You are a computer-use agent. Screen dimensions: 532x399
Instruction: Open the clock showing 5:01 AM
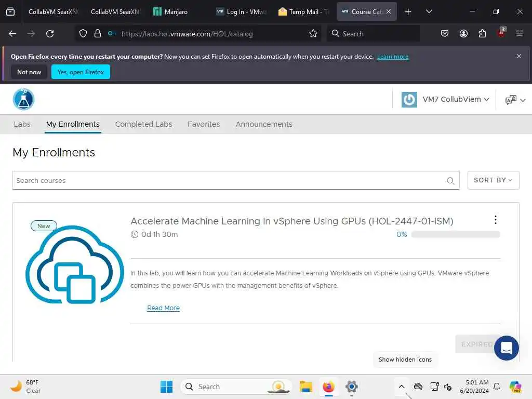click(474, 387)
